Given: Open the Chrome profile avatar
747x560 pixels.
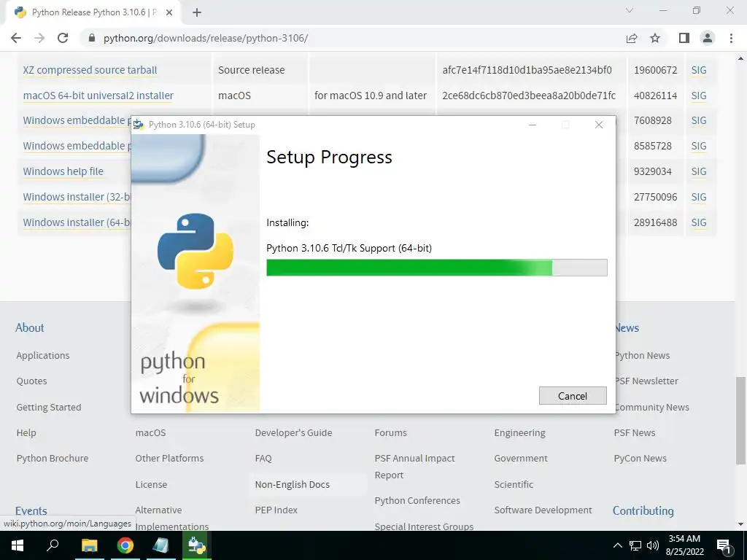Looking at the screenshot, I should 708,38.
